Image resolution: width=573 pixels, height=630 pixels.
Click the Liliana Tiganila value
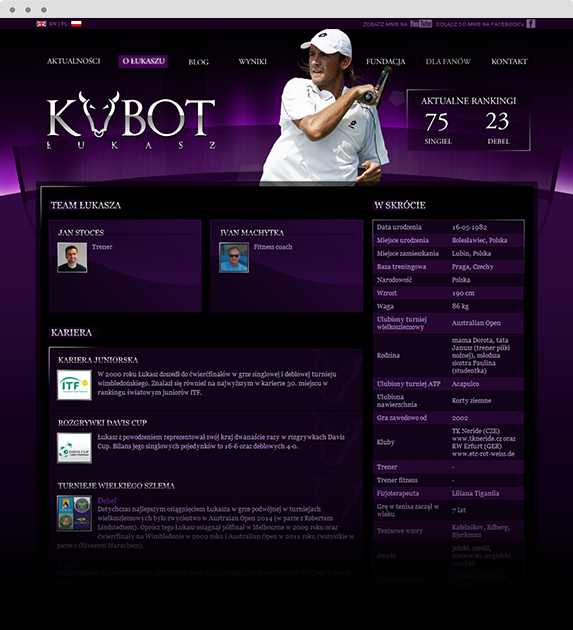[x=475, y=493]
